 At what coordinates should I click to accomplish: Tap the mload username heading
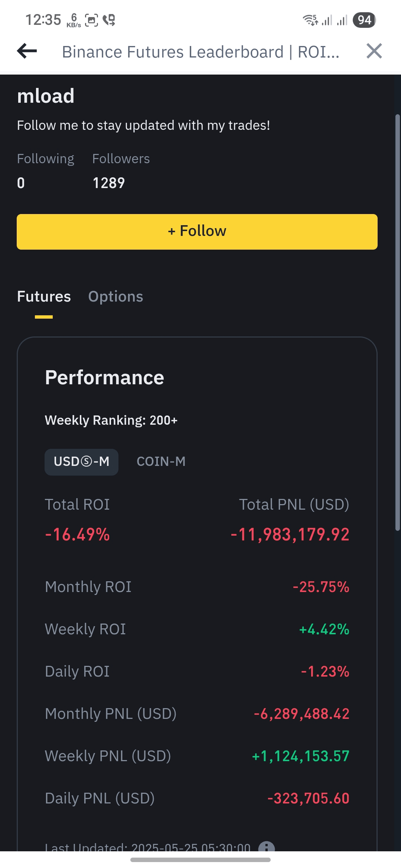pos(46,96)
